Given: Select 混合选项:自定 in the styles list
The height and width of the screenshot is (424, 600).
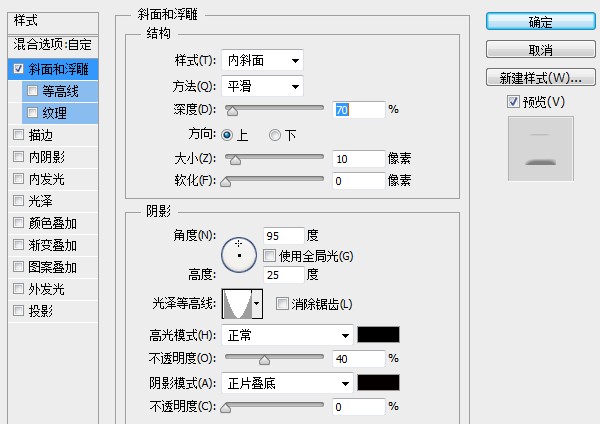Looking at the screenshot, I should click(53, 45).
